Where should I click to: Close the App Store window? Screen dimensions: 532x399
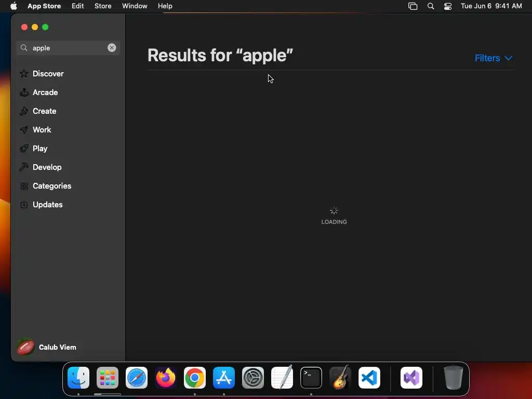(x=24, y=27)
